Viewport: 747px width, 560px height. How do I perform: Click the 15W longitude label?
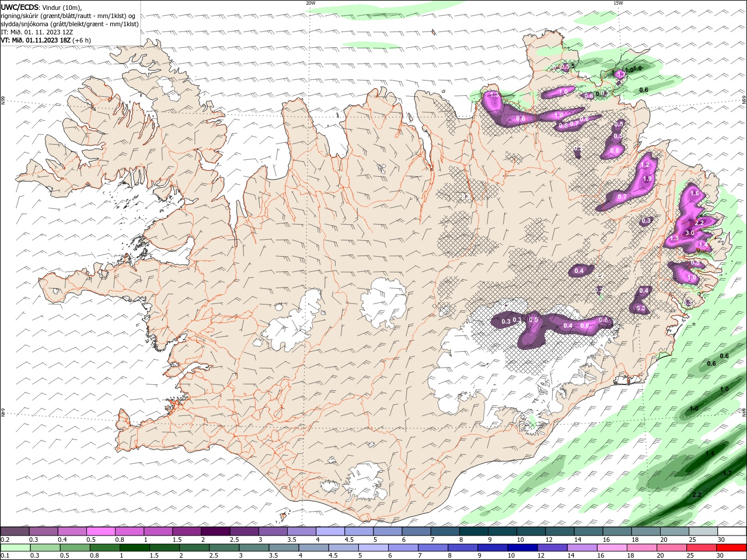pyautogui.click(x=617, y=3)
